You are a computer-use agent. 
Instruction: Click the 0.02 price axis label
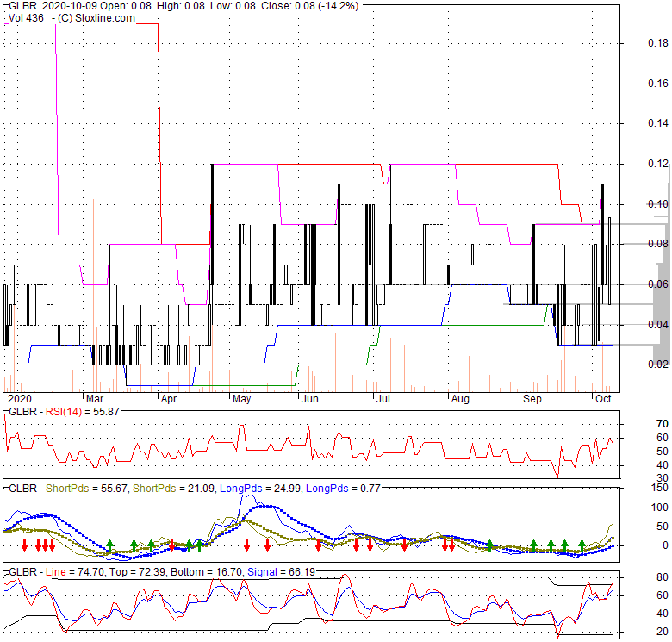tap(658, 365)
